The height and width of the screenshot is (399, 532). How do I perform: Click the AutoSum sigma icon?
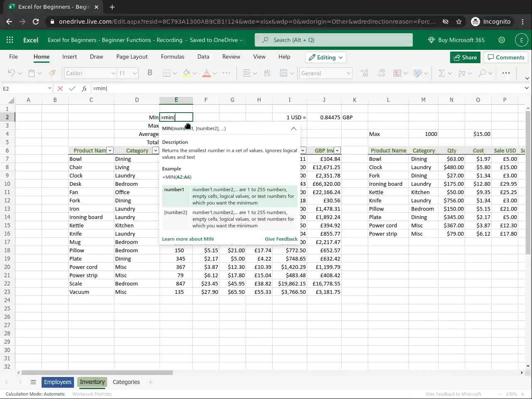pos(441,73)
